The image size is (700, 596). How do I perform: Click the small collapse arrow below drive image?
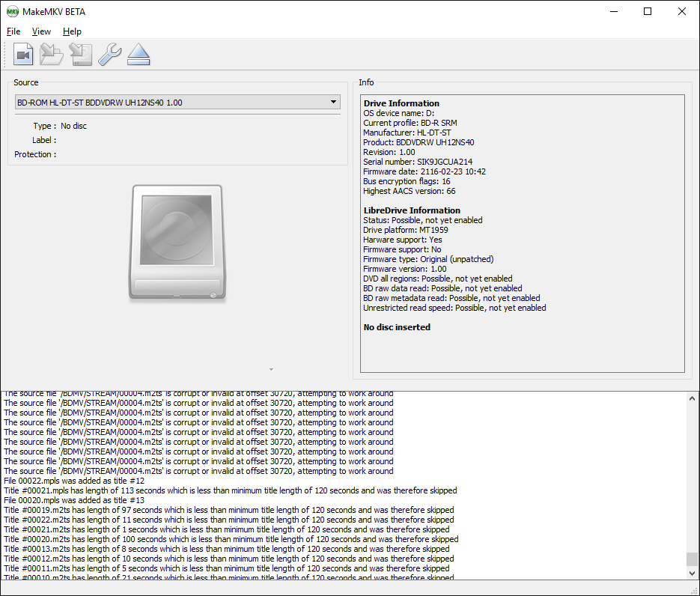271,370
